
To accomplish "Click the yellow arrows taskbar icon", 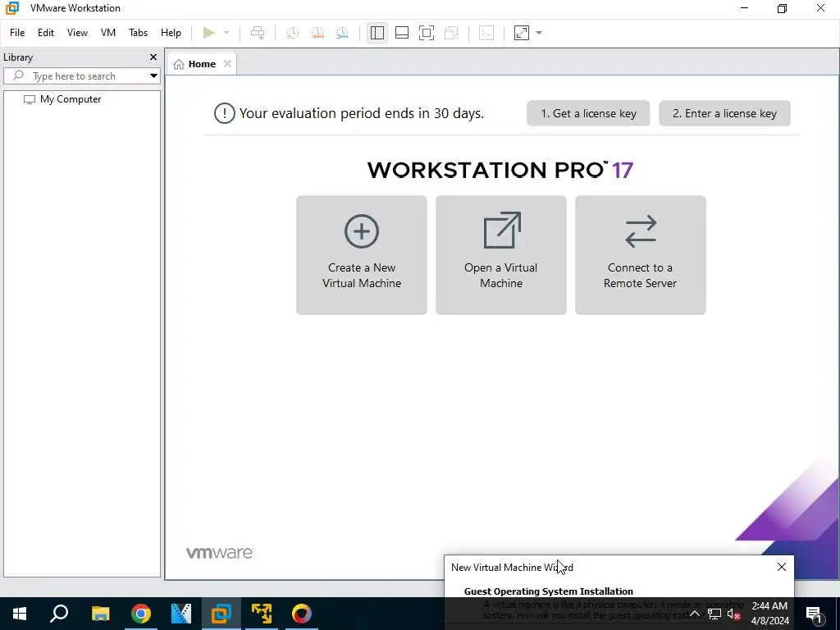I will pos(262,614).
